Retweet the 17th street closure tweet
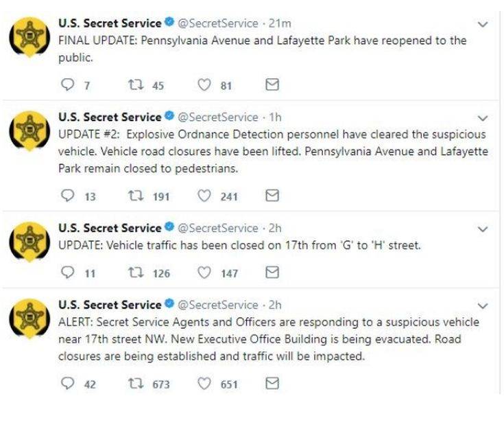504x429 pixels. tap(136, 273)
